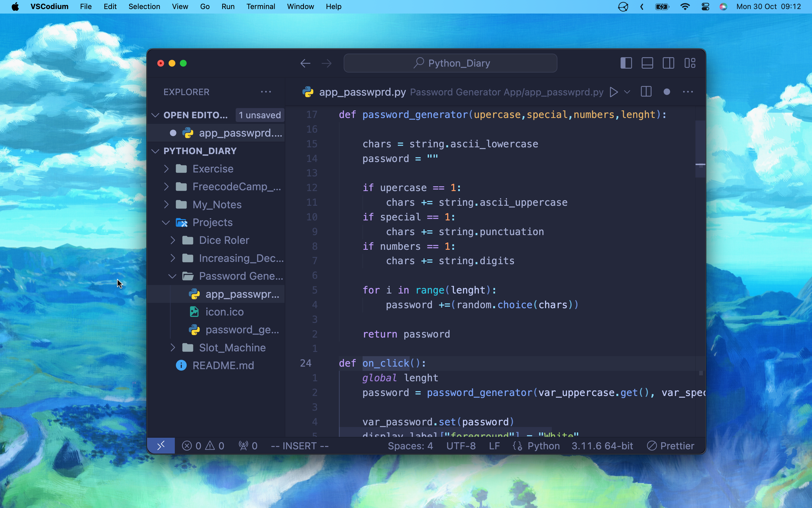Image resolution: width=812 pixels, height=508 pixels.
Task: Collapse the PYTHON_DIARY section
Action: (x=155, y=151)
